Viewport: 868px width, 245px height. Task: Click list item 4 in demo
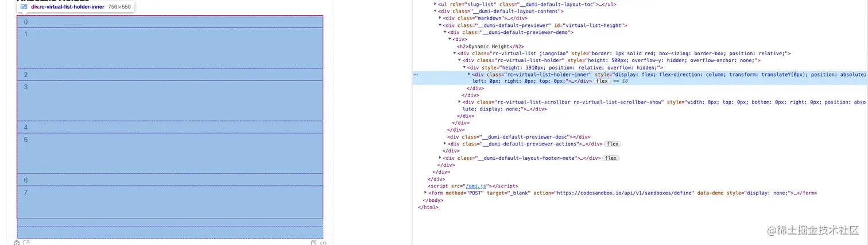(x=170, y=127)
